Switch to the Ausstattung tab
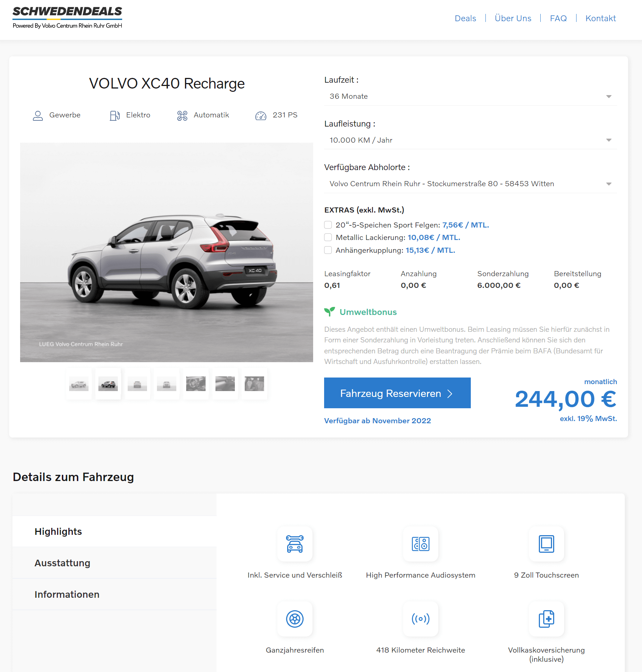 tap(114, 563)
